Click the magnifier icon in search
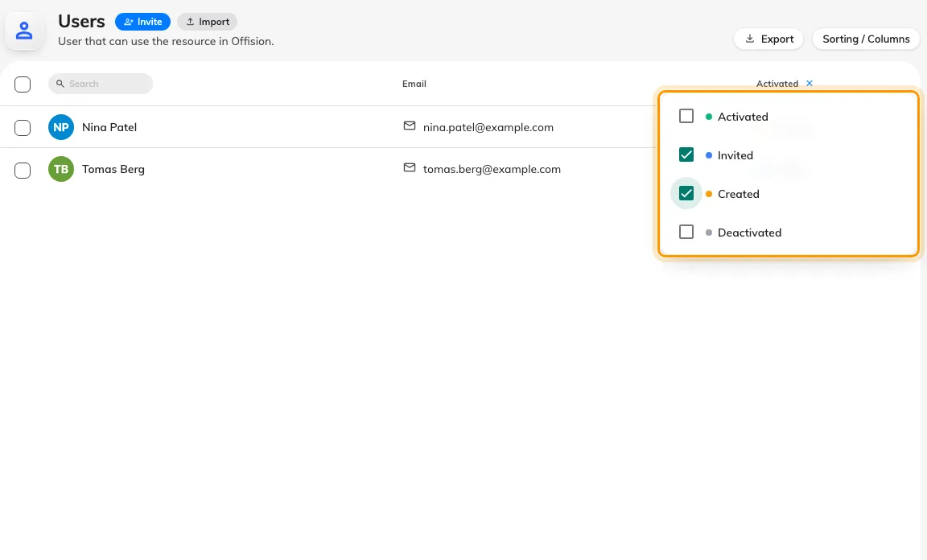Screen dimensions: 927x560 click(60, 84)
